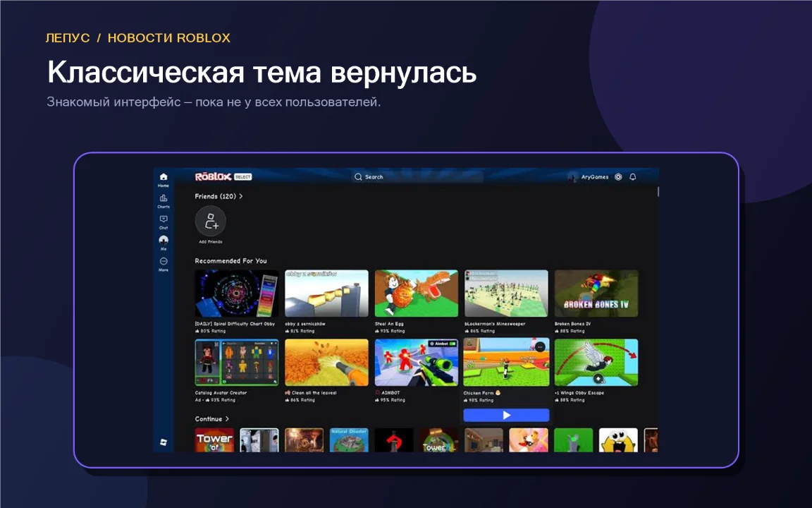The height and width of the screenshot is (508, 812).
Task: Open the Steal An Egg thumbnail
Action: [417, 294]
